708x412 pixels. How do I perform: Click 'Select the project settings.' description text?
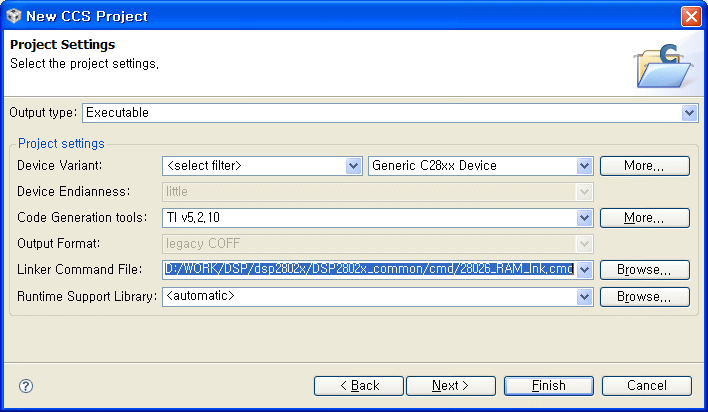84,64
